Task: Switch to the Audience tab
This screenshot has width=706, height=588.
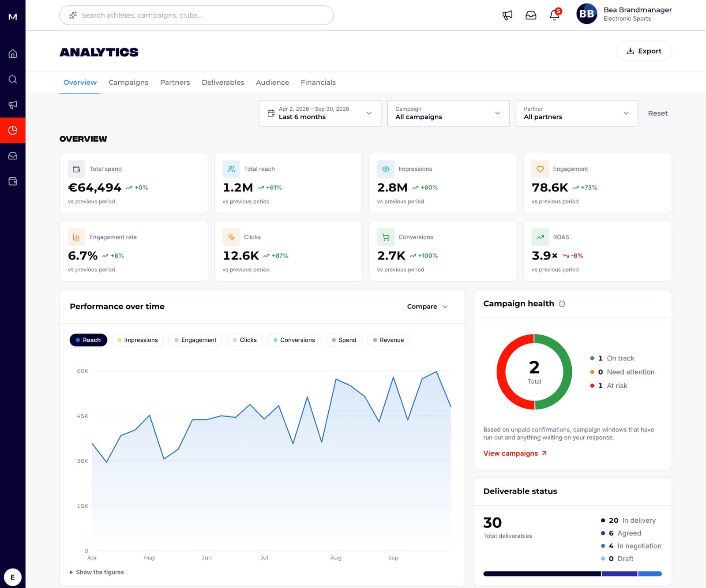Action: tap(272, 82)
